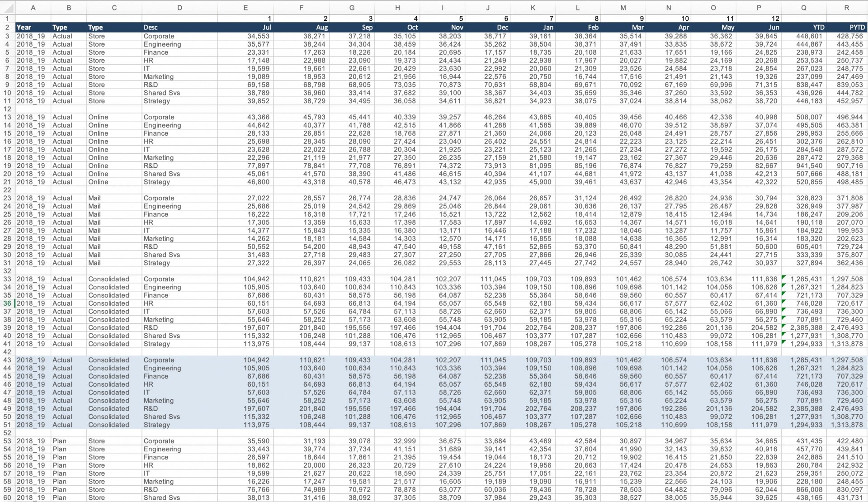Click the Desc header cell
Screen dimensions: 868x502
[x=179, y=28]
